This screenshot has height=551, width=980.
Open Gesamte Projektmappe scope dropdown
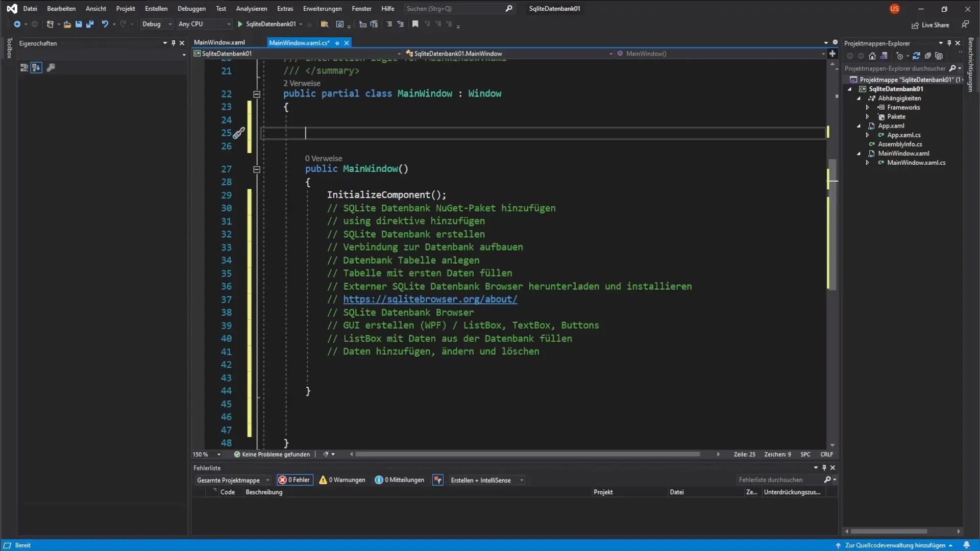click(233, 480)
